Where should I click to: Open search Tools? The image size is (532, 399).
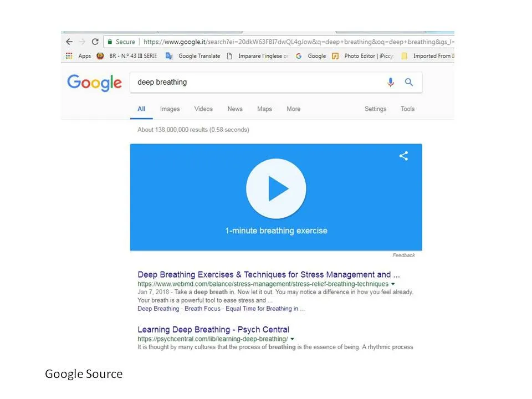[407, 109]
